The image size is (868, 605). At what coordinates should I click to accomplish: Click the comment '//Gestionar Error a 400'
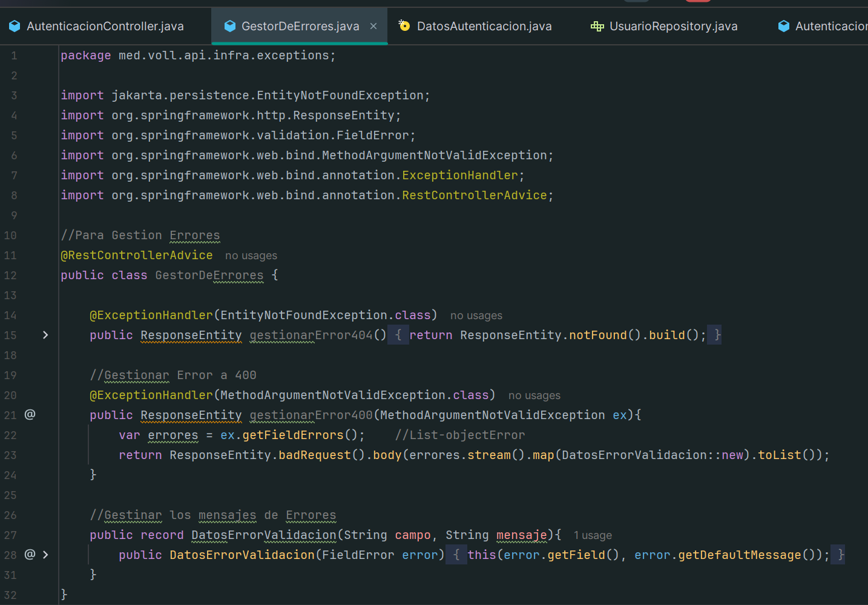173,375
